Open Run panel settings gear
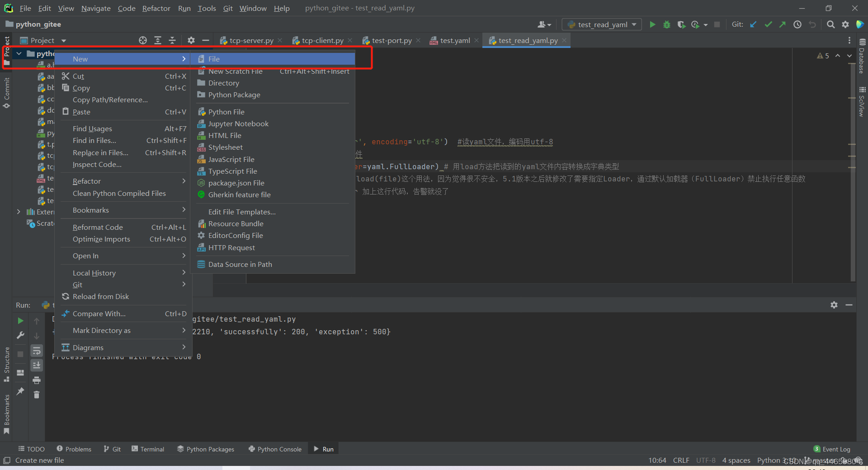The width and height of the screenshot is (868, 470). tap(834, 305)
